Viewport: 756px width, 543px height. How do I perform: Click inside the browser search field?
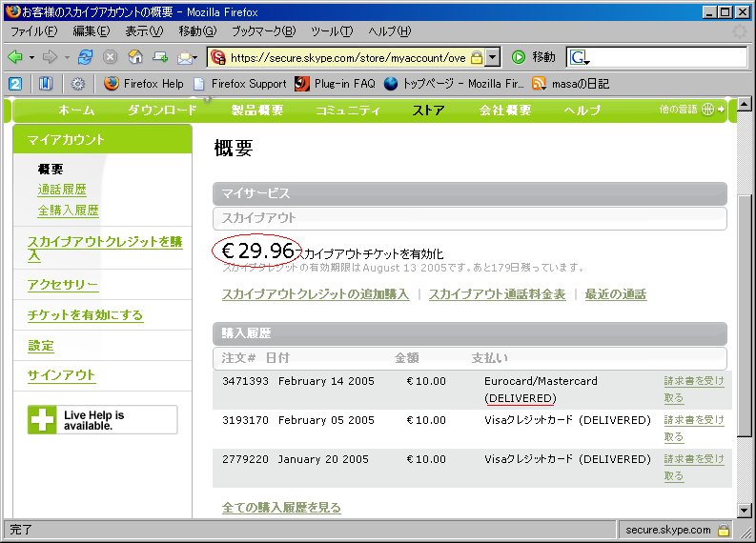667,57
